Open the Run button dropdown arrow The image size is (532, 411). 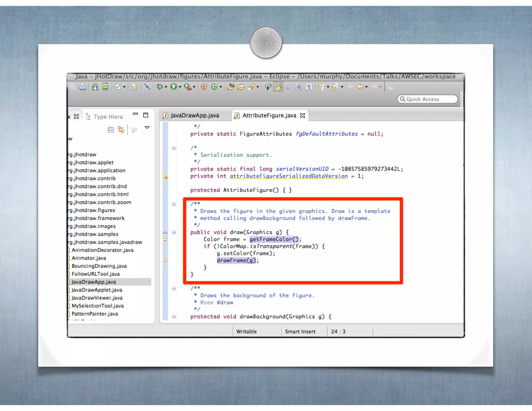pyautogui.click(x=180, y=87)
